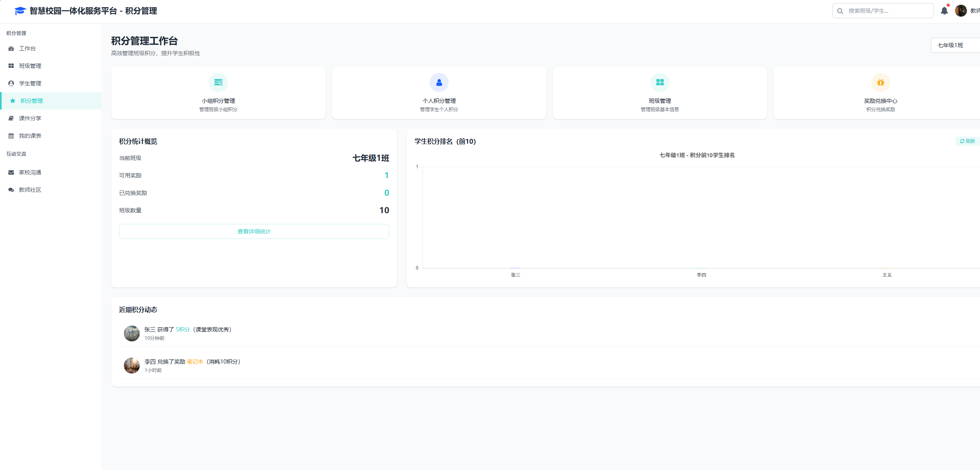
Task: Open the 工作台 section in the sidebar
Action: 27,48
